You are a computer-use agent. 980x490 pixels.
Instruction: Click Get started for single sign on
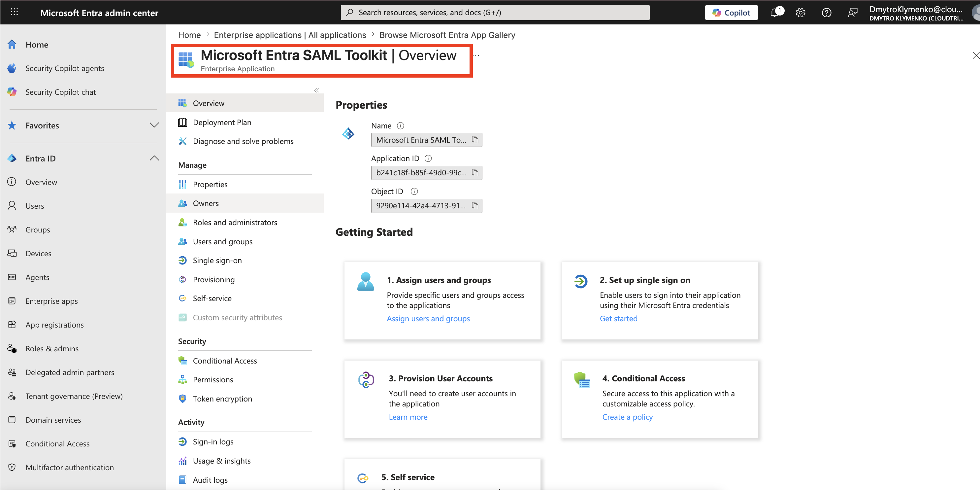(618, 319)
